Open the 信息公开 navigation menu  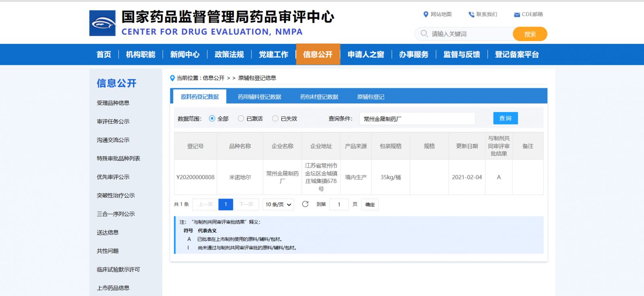[318, 54]
